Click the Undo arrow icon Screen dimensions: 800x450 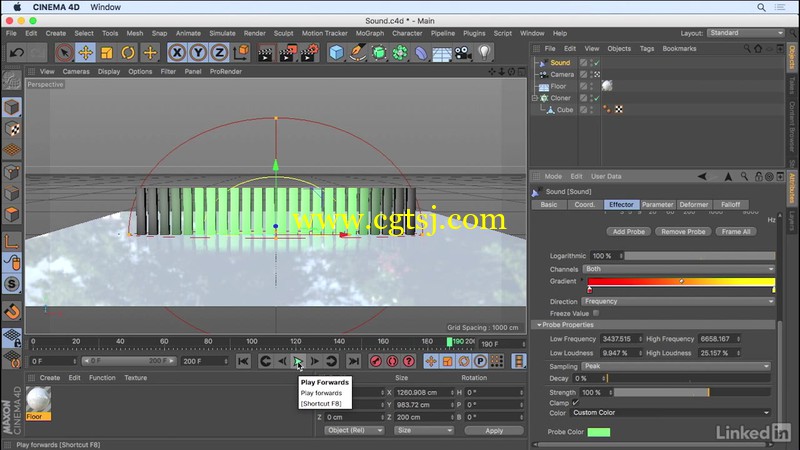point(17,53)
